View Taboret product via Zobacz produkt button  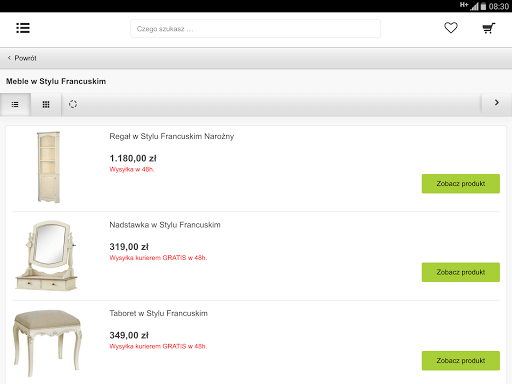point(461,361)
